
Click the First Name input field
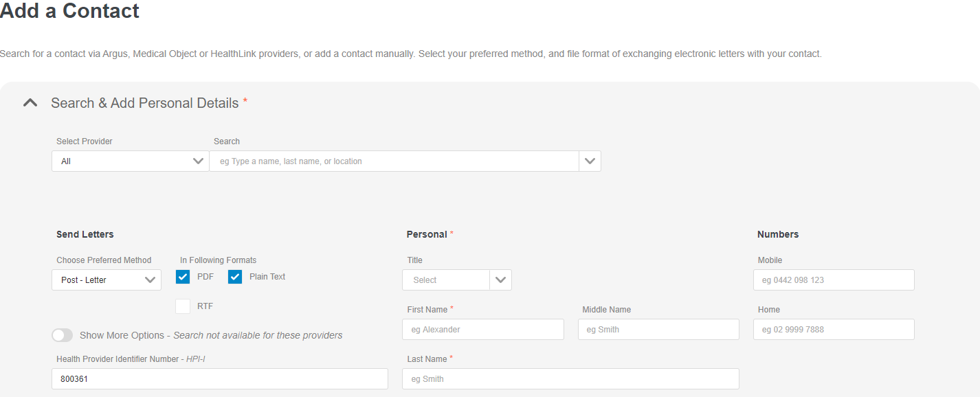[483, 329]
